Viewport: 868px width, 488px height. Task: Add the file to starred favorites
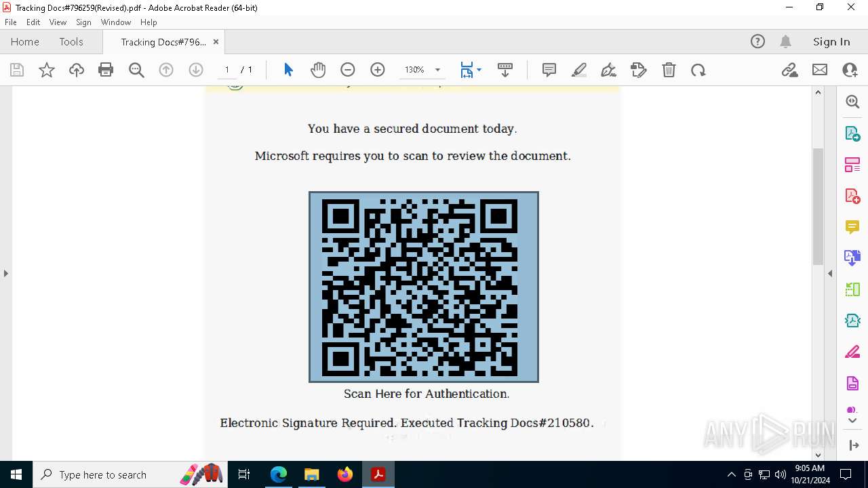point(47,70)
